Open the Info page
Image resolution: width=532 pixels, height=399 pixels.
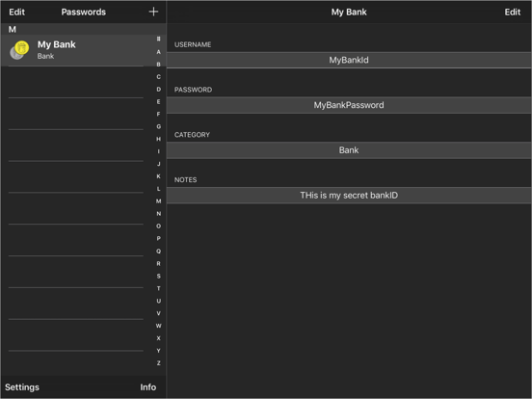click(148, 387)
